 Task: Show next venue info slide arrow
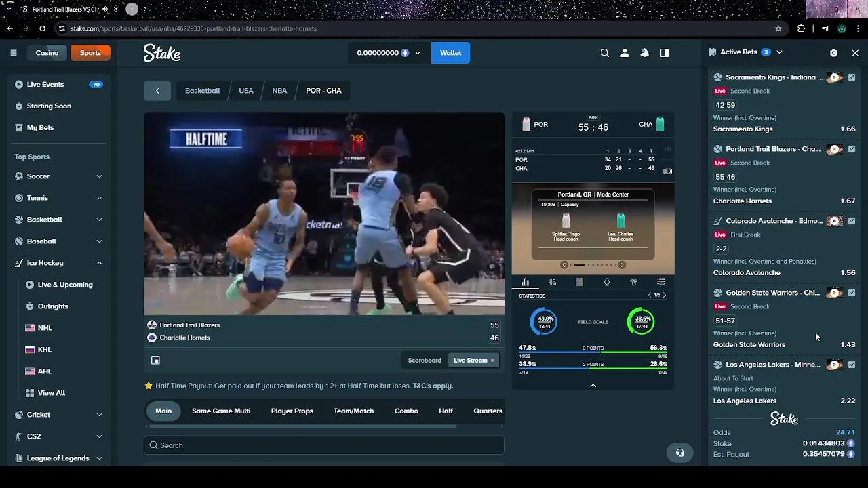point(622,265)
